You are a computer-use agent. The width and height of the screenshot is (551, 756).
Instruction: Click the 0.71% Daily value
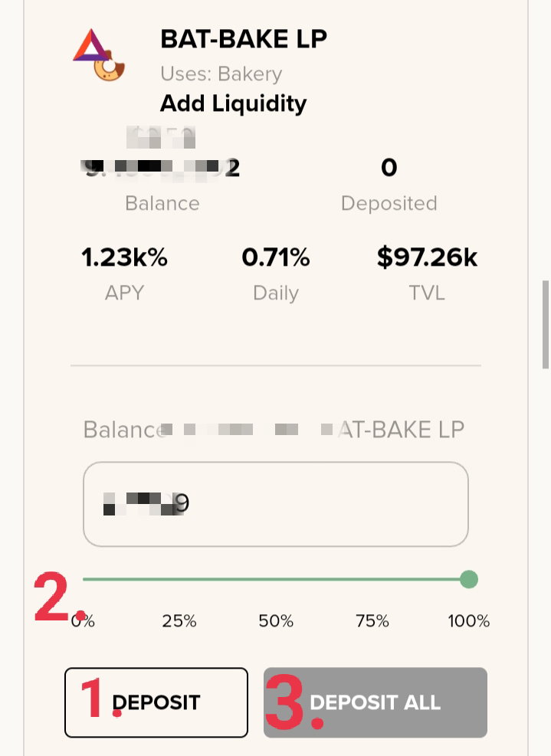[276, 257]
